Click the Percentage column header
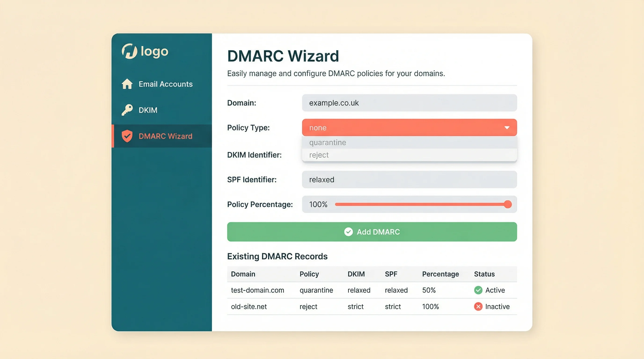The image size is (644, 359). pos(440,274)
